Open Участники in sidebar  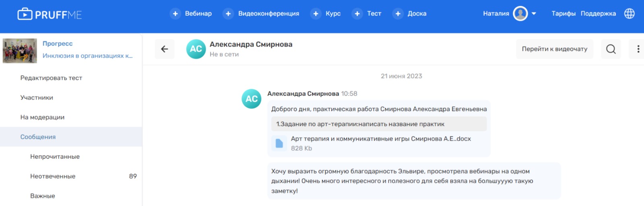point(37,98)
